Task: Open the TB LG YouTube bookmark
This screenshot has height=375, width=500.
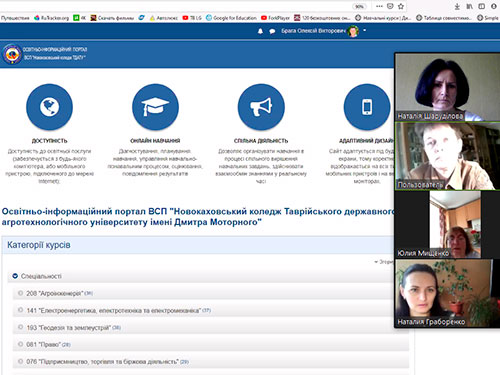Action: tap(192, 18)
